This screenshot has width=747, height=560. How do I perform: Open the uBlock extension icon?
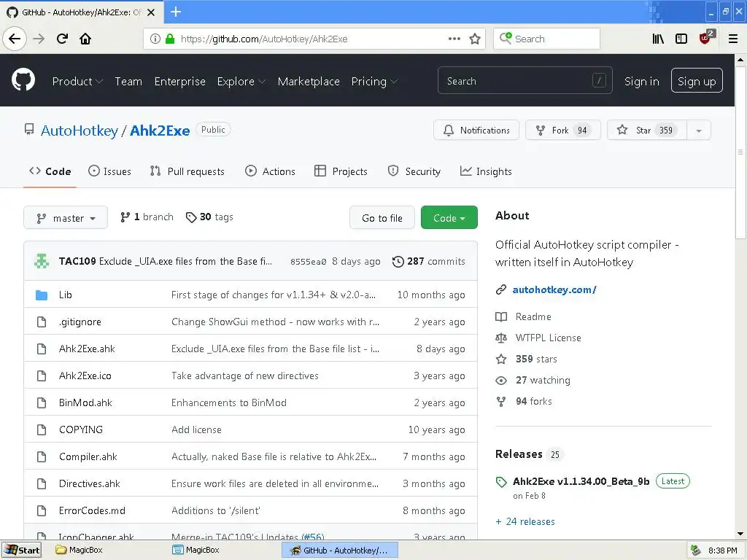706,37
